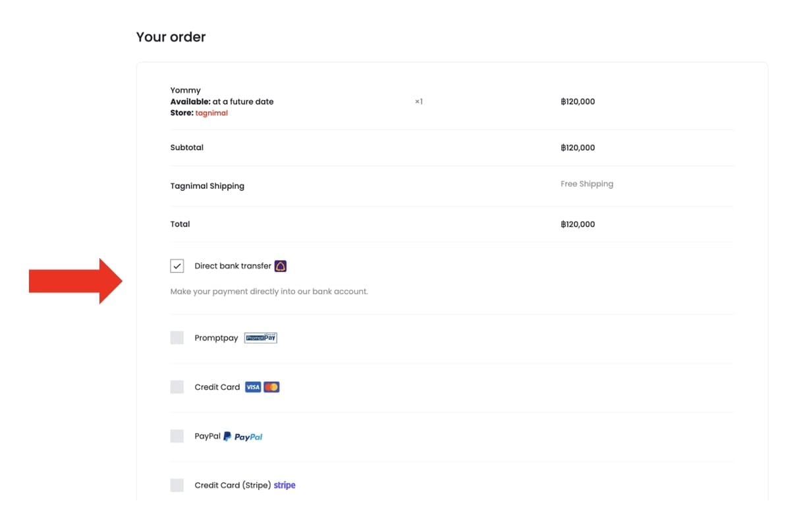Enable the Credit Card (Stripe) checkbox
The width and height of the screenshot is (805, 532).
pyautogui.click(x=177, y=485)
